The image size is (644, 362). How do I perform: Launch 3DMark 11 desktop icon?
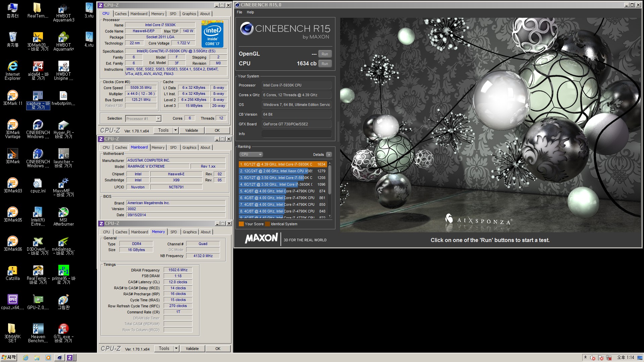pyautogui.click(x=13, y=98)
